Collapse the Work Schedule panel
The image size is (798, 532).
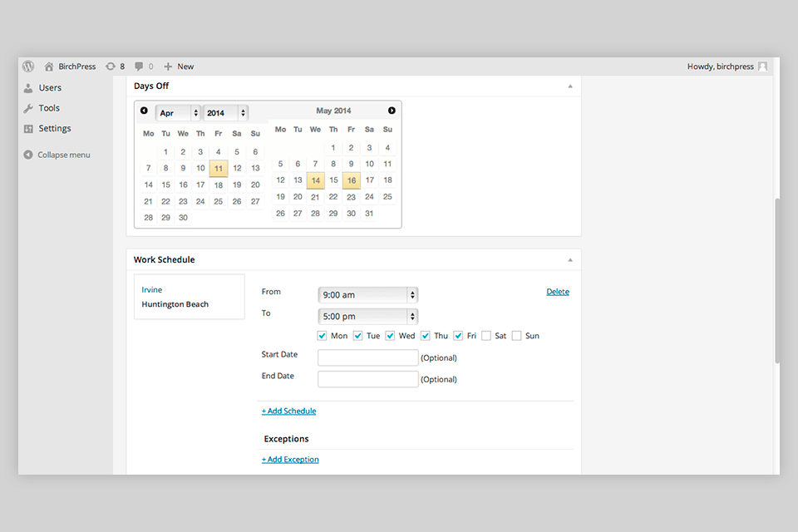pyautogui.click(x=570, y=259)
